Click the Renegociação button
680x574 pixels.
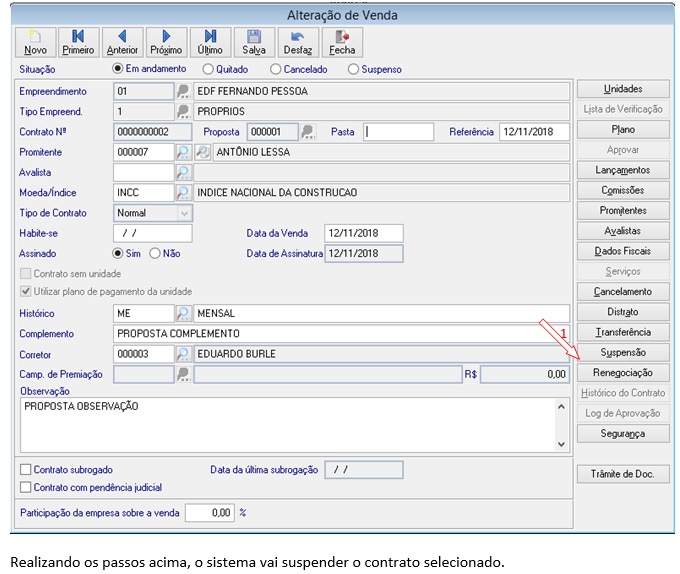(x=623, y=373)
